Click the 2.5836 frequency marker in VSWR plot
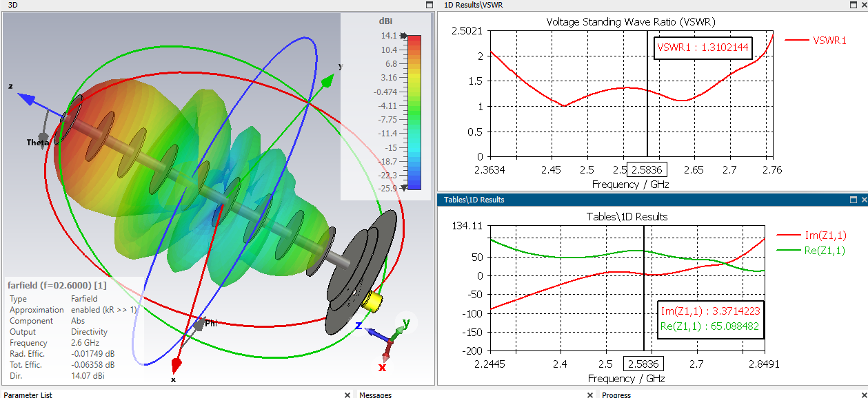868x398 pixels. tap(647, 169)
